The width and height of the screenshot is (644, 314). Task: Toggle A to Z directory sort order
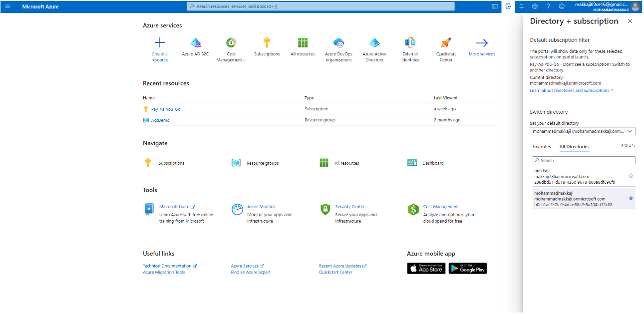(628, 146)
